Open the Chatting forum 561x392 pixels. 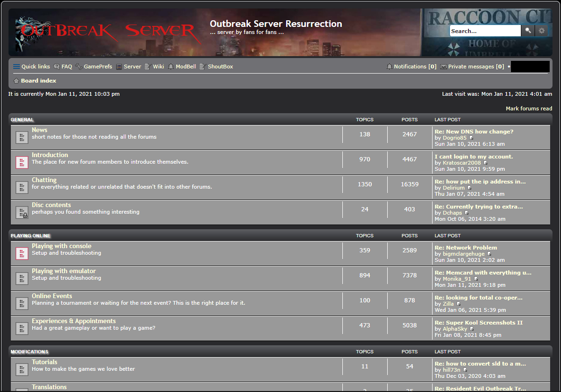click(44, 180)
